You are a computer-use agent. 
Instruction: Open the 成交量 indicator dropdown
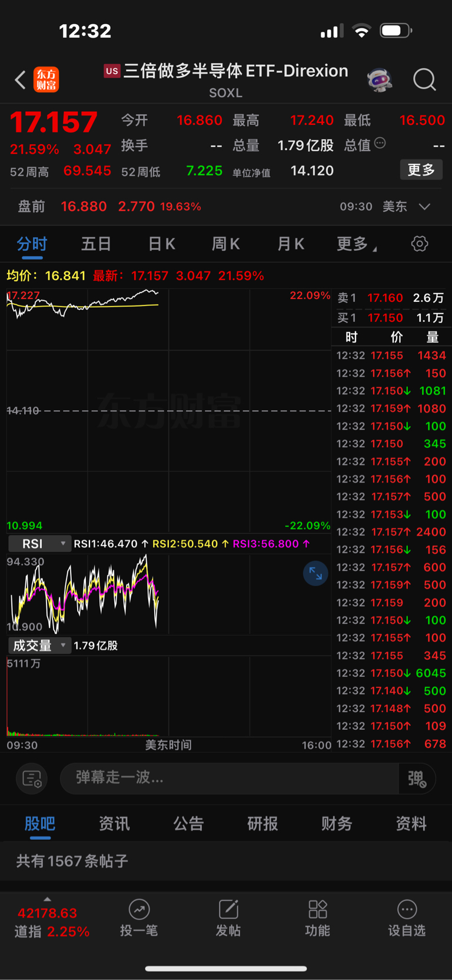point(40,646)
